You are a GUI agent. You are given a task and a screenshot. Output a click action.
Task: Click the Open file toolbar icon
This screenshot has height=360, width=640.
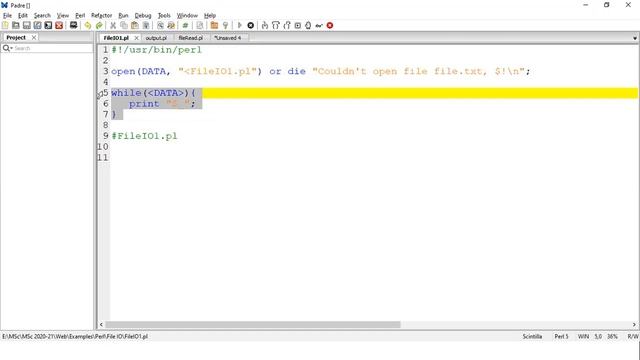(x=16, y=25)
